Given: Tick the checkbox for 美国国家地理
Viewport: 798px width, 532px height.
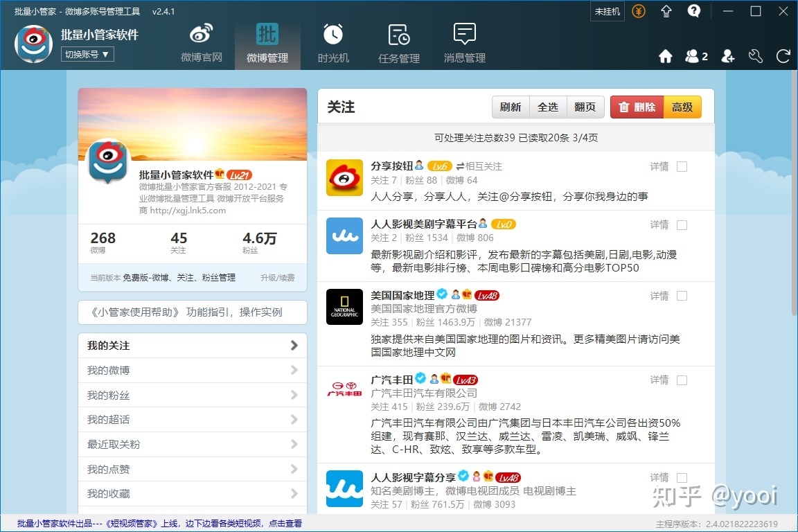Looking at the screenshot, I should pos(682,296).
